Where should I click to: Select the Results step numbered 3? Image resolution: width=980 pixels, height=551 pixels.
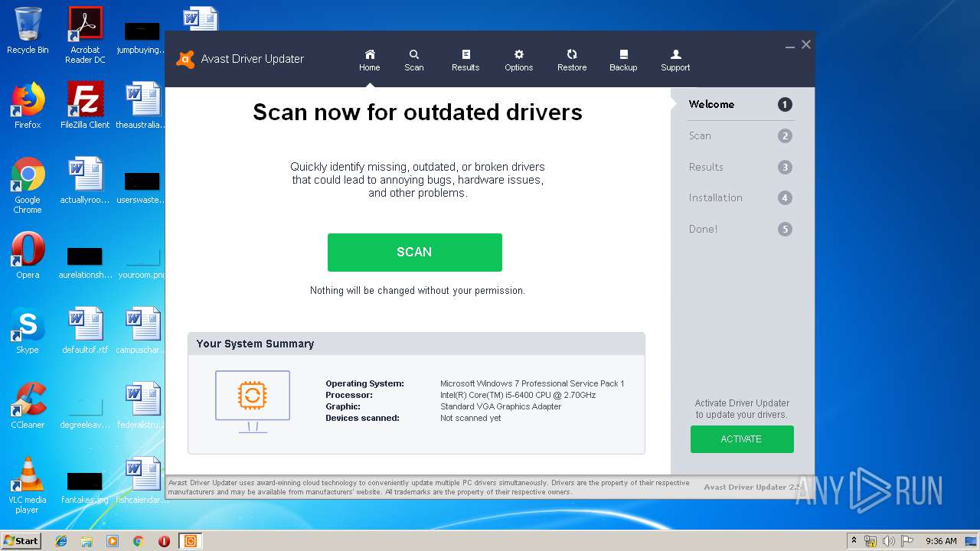pos(740,167)
